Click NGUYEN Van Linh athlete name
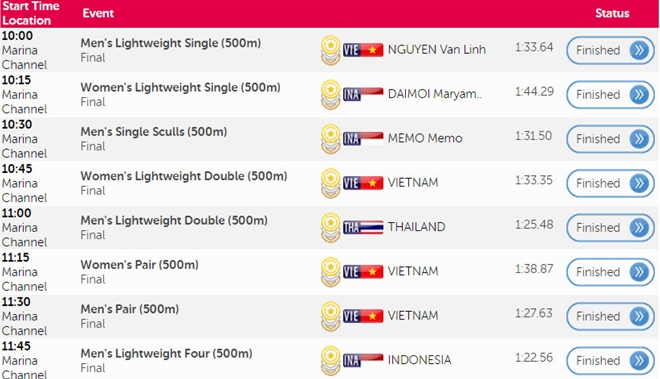 (x=436, y=50)
